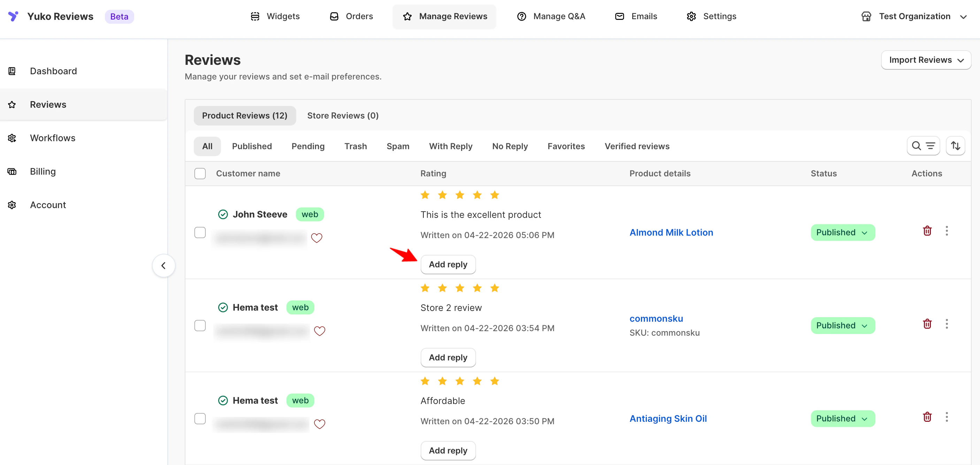Viewport: 980px width, 465px height.
Task: Select Reviews in the sidebar
Action: point(84,105)
